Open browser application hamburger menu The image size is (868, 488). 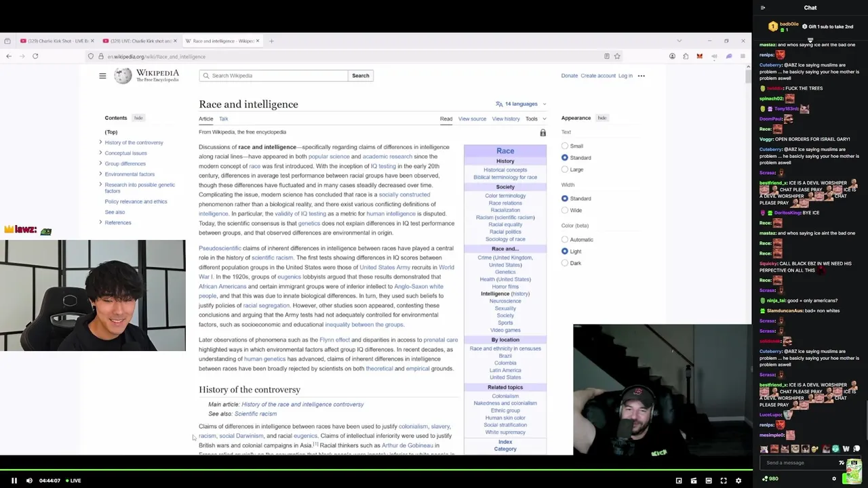pos(743,56)
